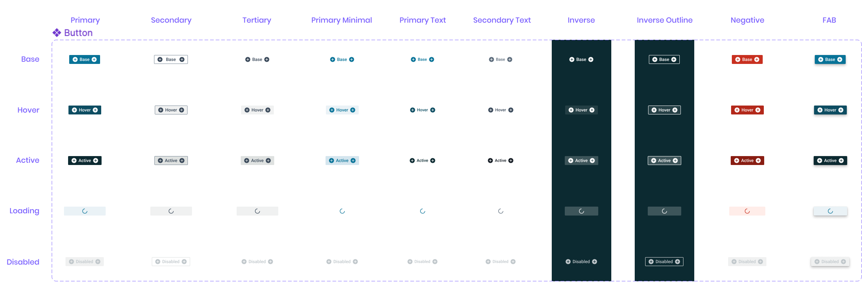
Task: Click the purple Button component icon
Action: pyautogui.click(x=57, y=33)
